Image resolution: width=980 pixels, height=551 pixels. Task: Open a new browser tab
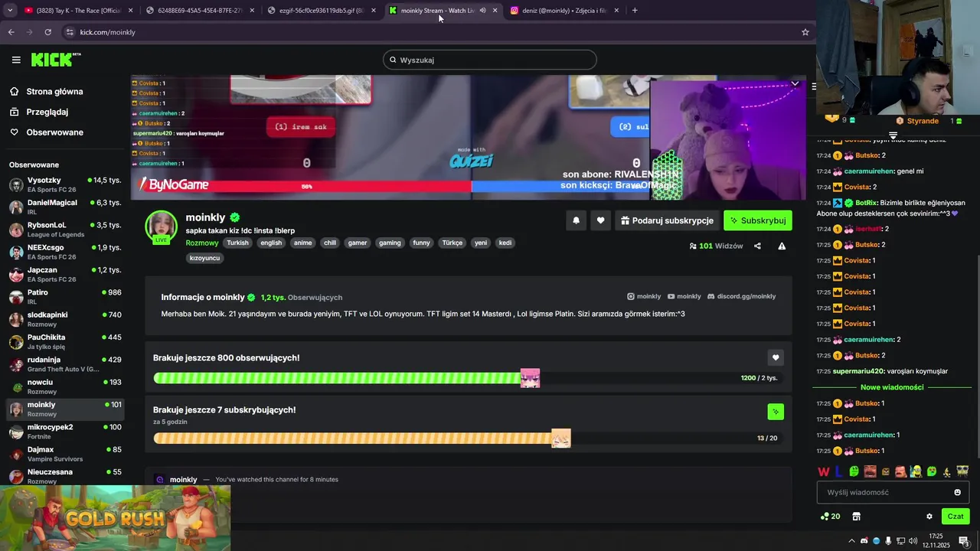[635, 11]
